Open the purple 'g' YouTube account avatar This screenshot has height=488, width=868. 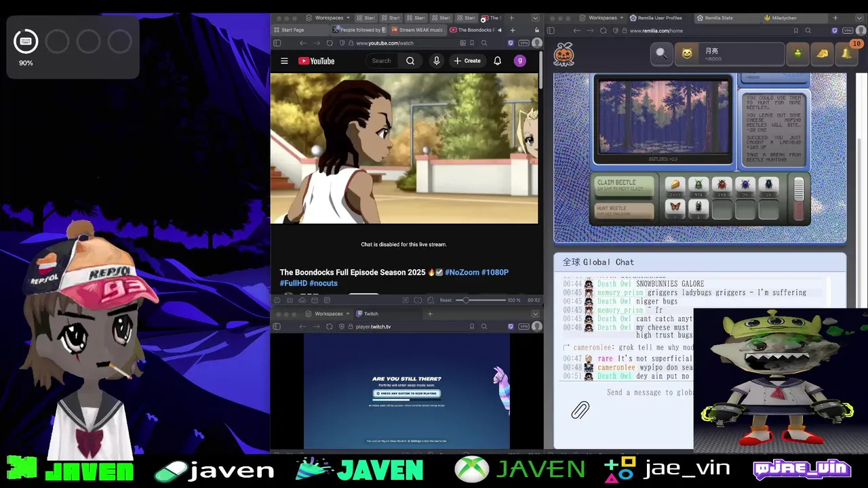[520, 61]
